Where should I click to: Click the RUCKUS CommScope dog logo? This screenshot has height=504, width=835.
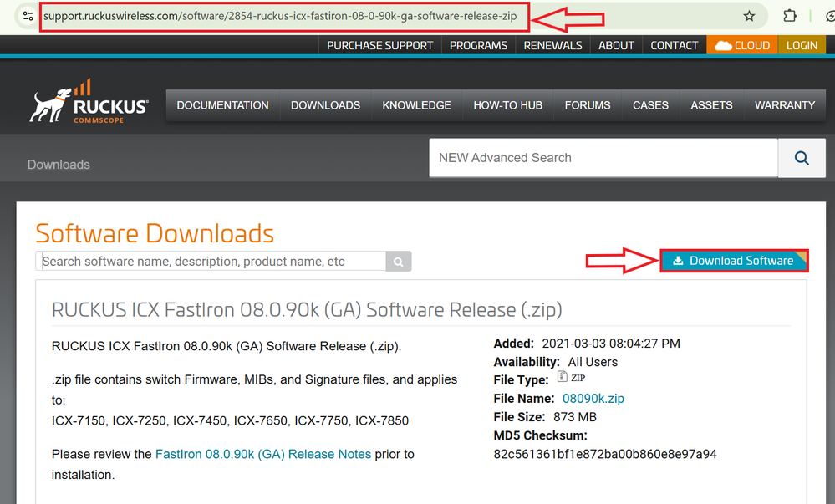point(89,104)
